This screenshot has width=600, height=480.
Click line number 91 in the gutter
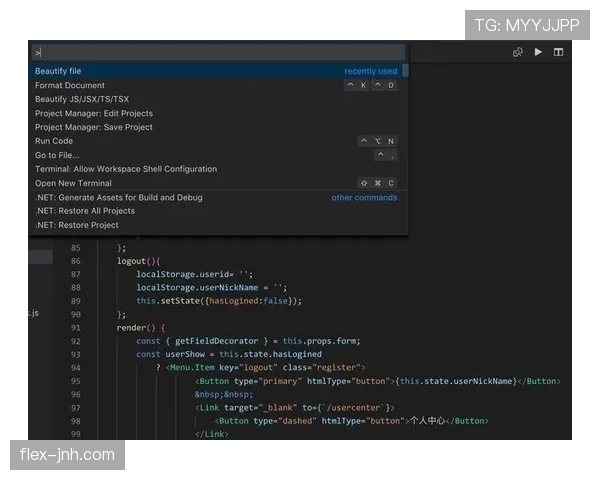coord(76,327)
